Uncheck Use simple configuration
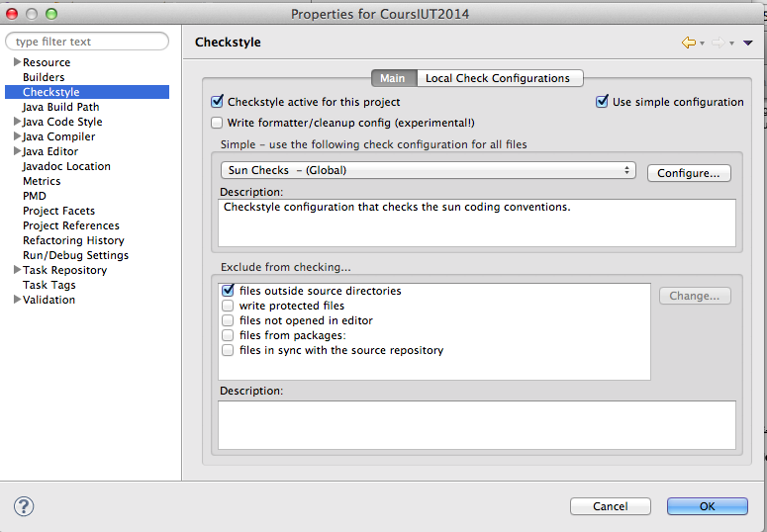 point(603,102)
